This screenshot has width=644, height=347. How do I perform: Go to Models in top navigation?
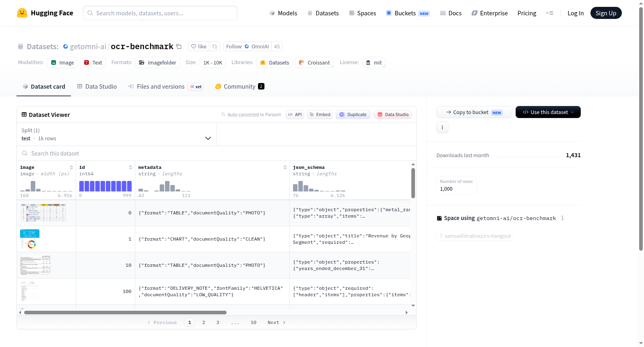click(x=283, y=13)
